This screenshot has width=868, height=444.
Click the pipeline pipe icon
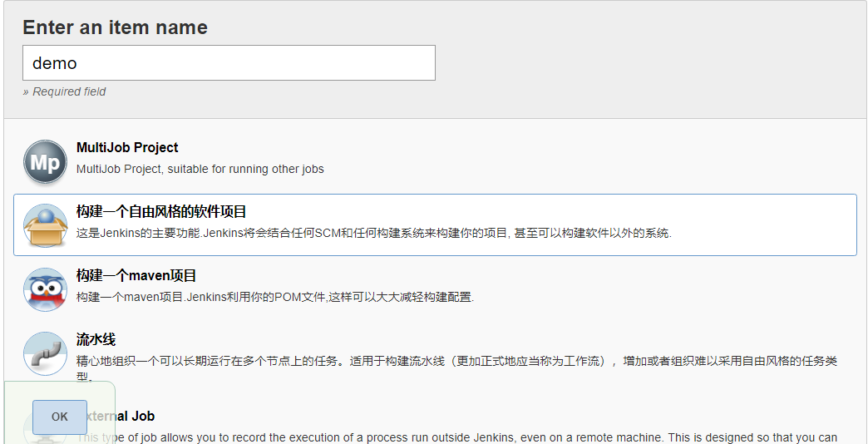46,353
